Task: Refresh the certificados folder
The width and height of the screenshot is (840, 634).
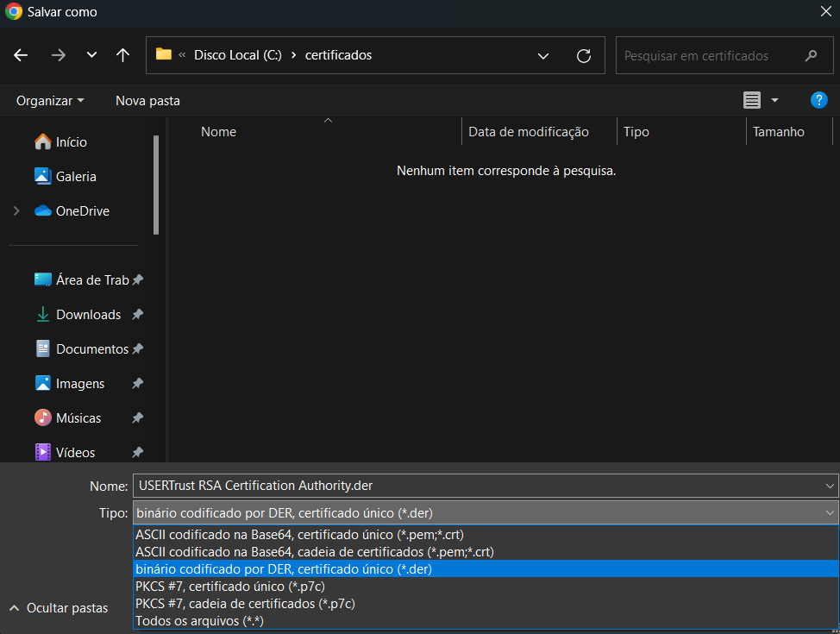Action: [x=583, y=56]
